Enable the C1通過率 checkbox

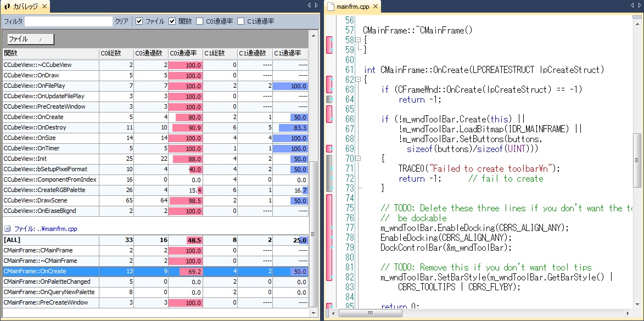point(241,21)
